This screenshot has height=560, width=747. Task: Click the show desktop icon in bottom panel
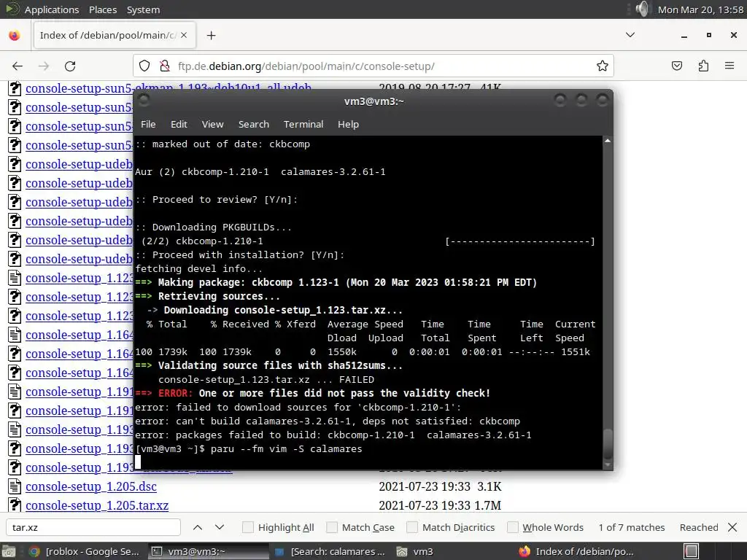[8, 551]
